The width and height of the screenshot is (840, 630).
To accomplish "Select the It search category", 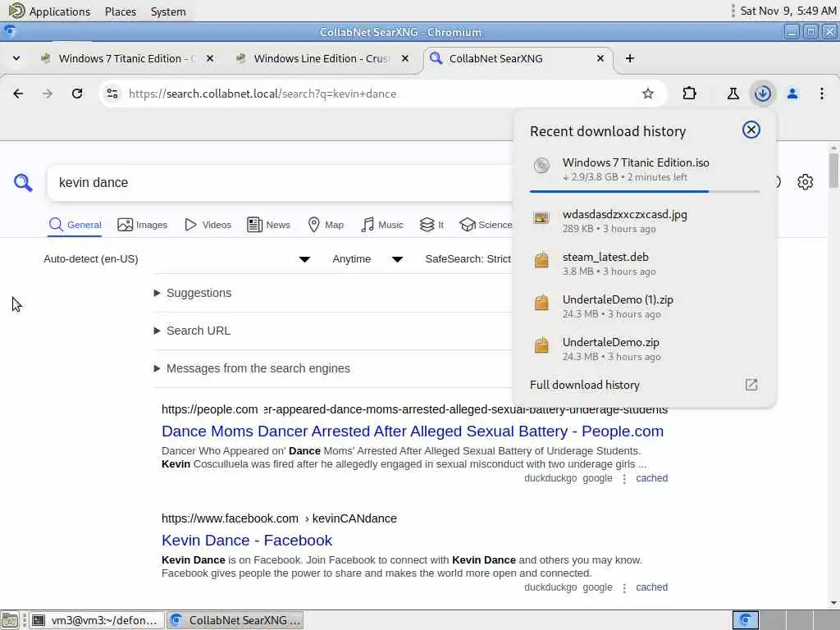I will [431, 225].
